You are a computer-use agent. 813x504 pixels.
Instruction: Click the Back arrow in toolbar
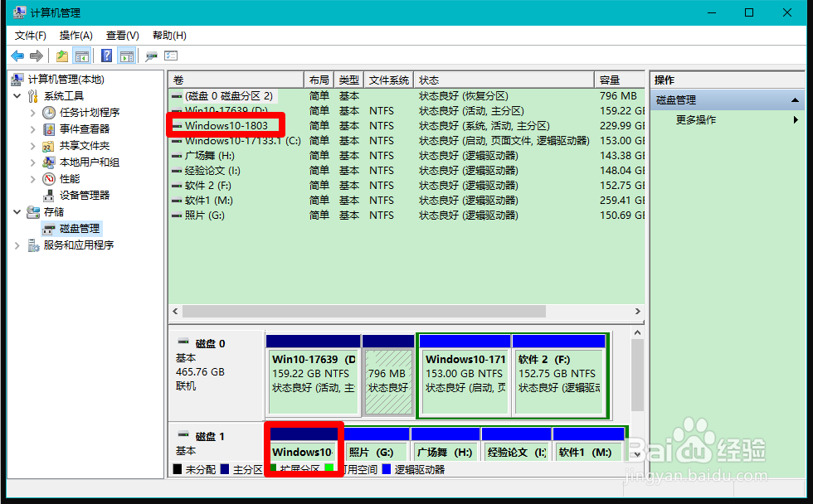(x=17, y=56)
